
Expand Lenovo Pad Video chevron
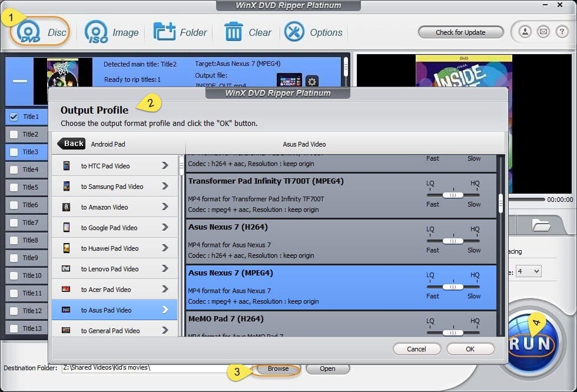tap(165, 269)
